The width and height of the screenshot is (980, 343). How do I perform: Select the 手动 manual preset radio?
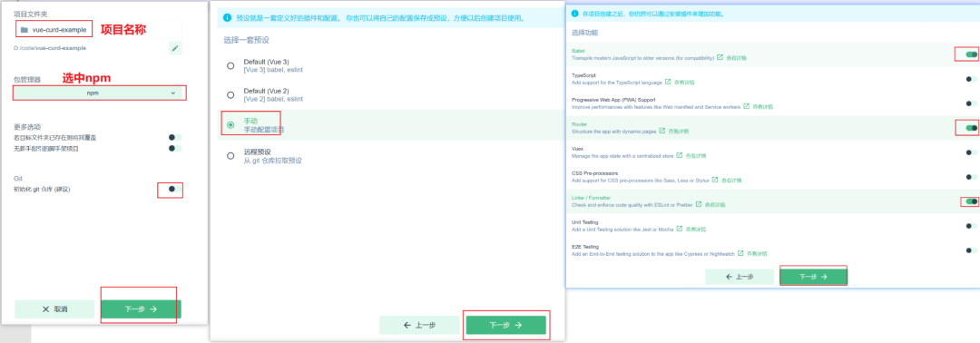pyautogui.click(x=230, y=125)
